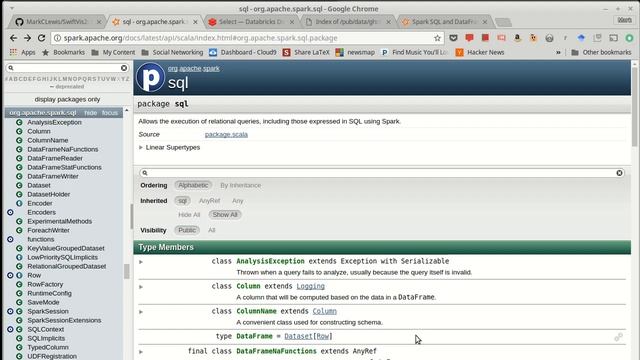Focus the member filter search field
The width and height of the screenshot is (640, 360).
point(382,173)
